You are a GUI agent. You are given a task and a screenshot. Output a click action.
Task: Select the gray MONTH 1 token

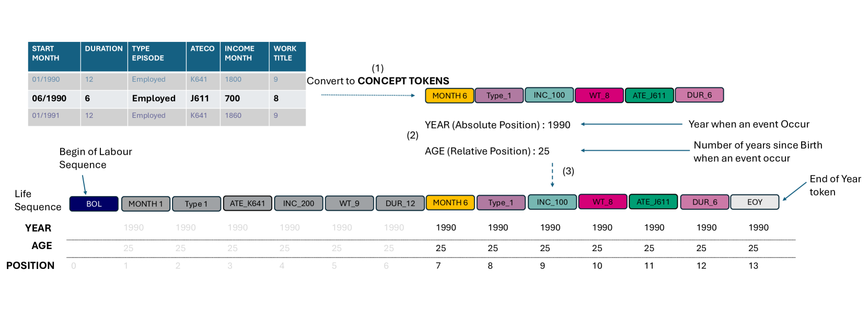145,204
